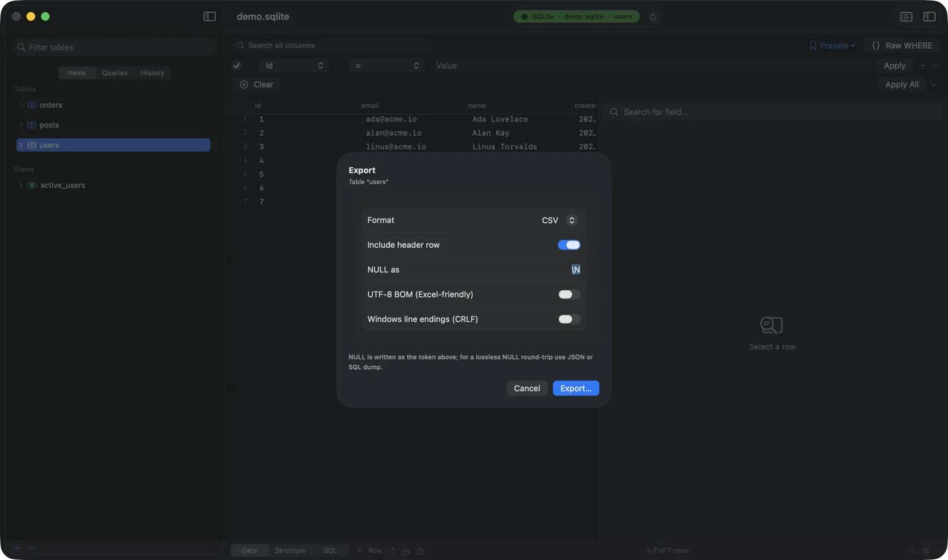Click the magnifier icon in Filter tables

point(21,47)
